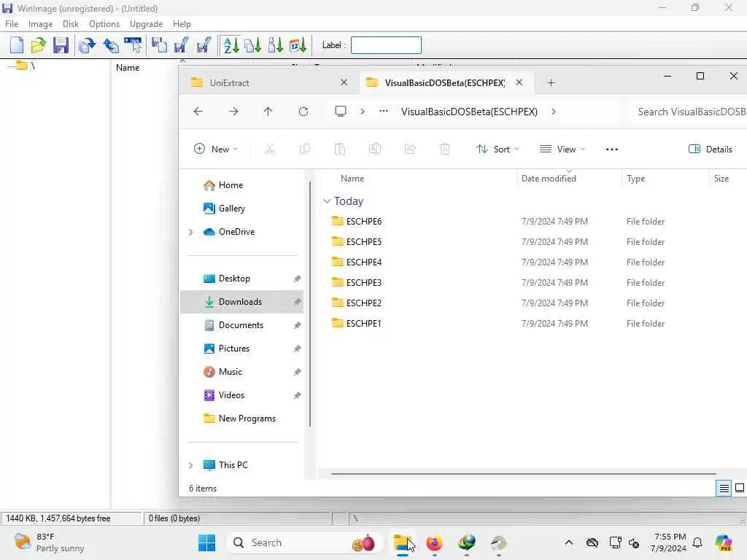Open the Sort dropdown

click(x=498, y=149)
